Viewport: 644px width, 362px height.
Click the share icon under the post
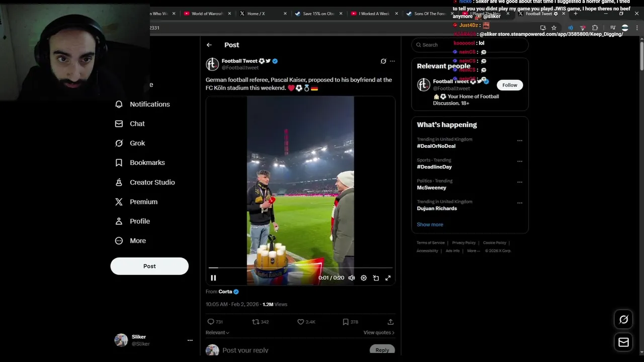(390, 322)
